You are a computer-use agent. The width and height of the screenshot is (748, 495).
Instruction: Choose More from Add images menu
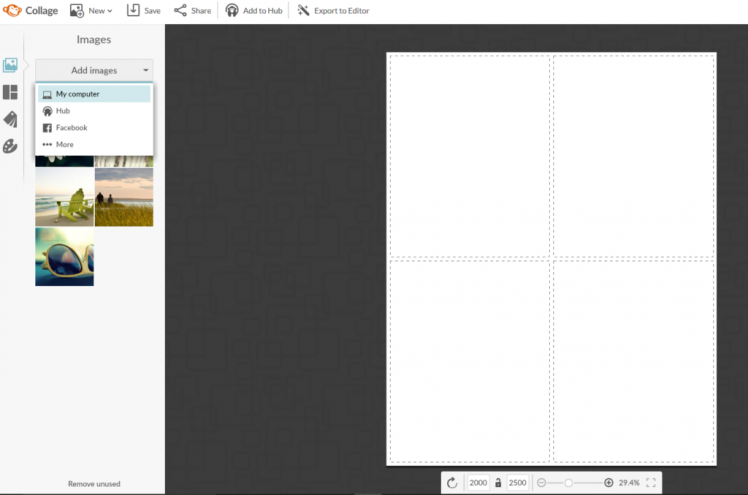click(x=94, y=144)
